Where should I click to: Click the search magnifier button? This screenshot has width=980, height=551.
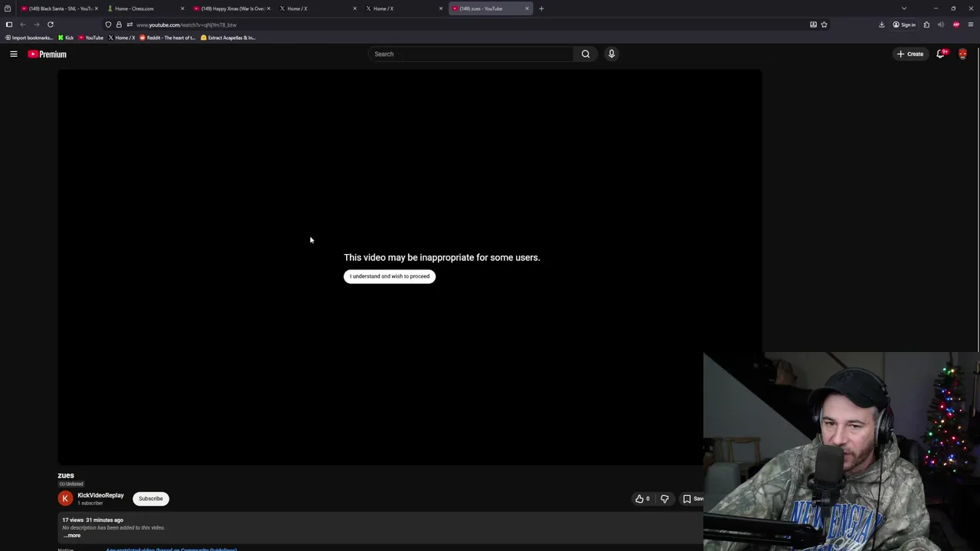pos(586,54)
